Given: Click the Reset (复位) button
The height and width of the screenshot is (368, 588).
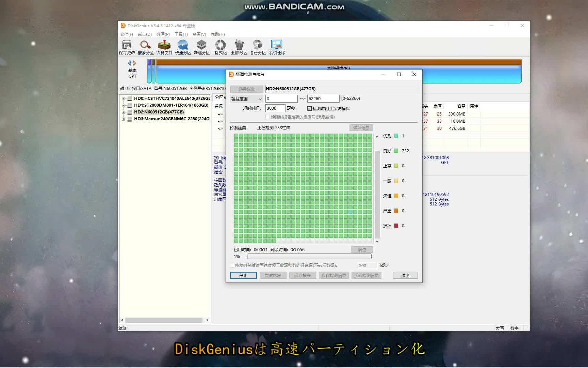Looking at the screenshot, I should coord(362,249).
